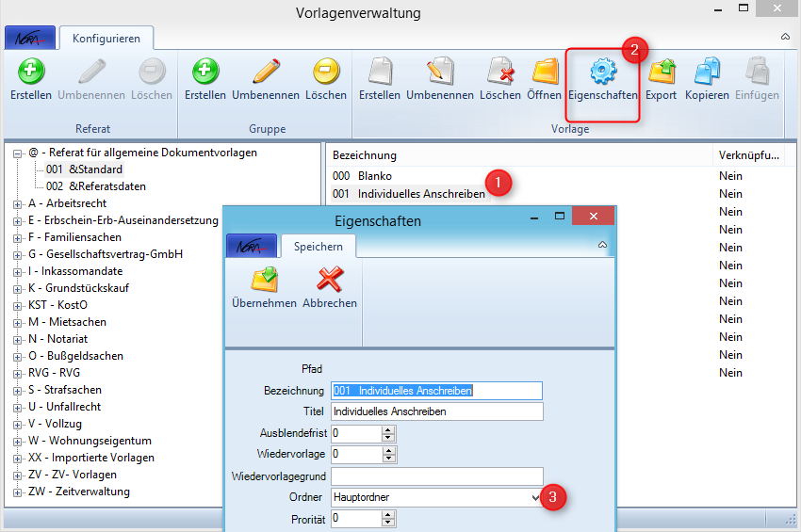The image size is (801, 532).
Task: Click Löschen icon in Vorlage group
Action: pyautogui.click(x=499, y=73)
